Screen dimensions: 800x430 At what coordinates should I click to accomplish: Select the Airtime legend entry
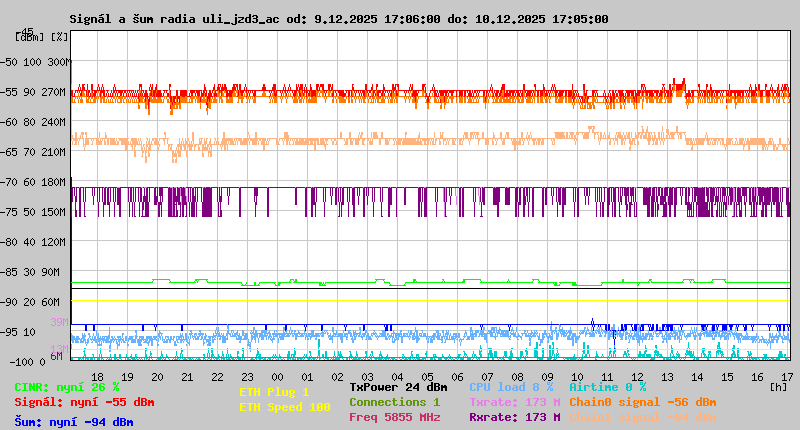click(x=607, y=387)
